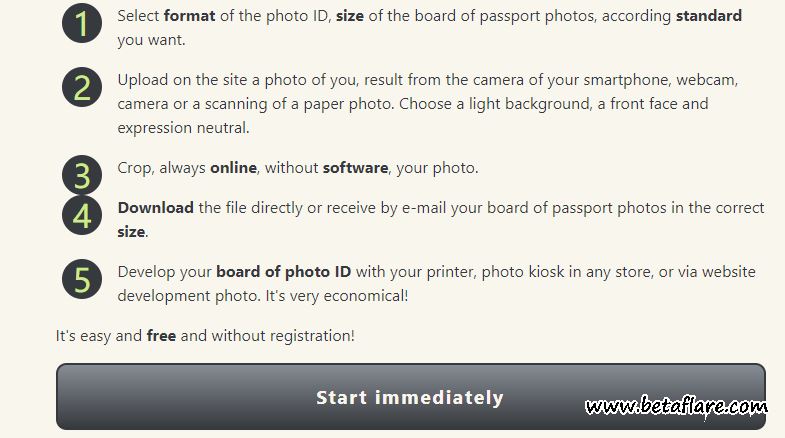This screenshot has width=785, height=438.
Task: Click the bold "board of photo ID" text
Action: [282, 272]
